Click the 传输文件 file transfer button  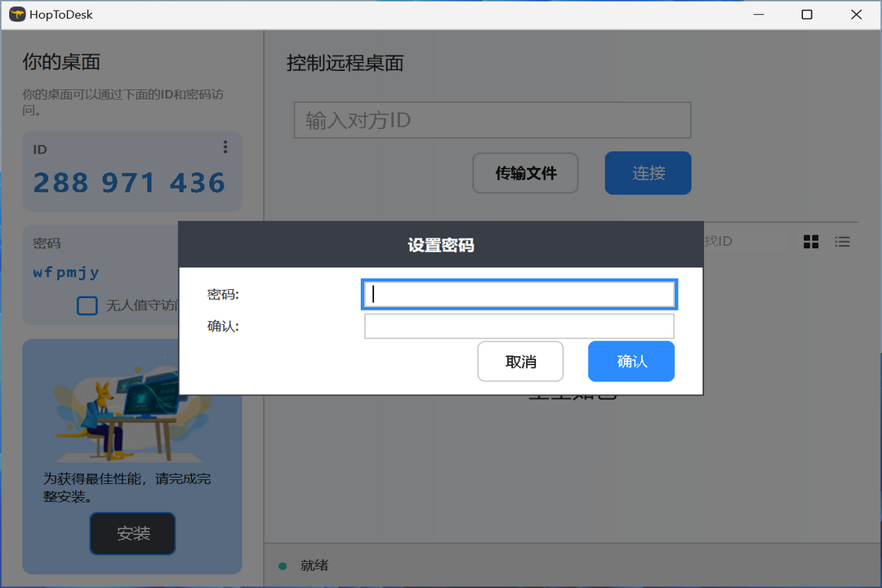coord(525,172)
